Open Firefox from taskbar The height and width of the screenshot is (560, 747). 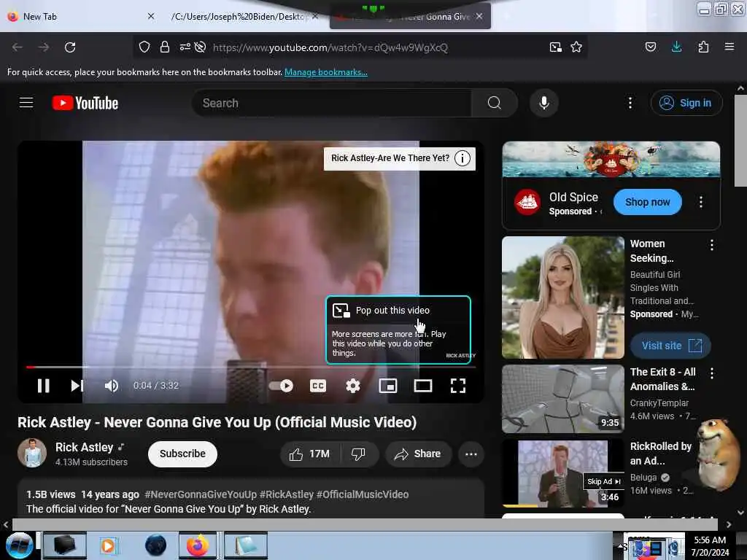click(x=198, y=545)
